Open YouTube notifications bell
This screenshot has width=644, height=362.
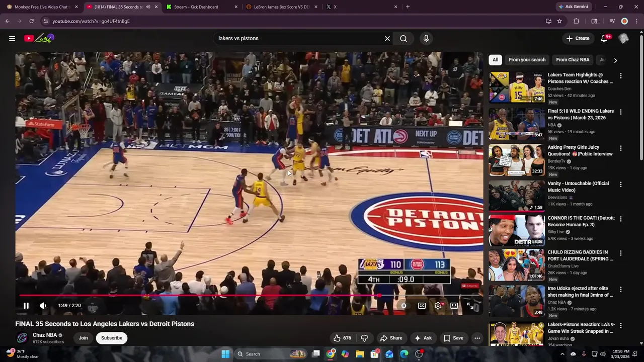pyautogui.click(x=604, y=38)
